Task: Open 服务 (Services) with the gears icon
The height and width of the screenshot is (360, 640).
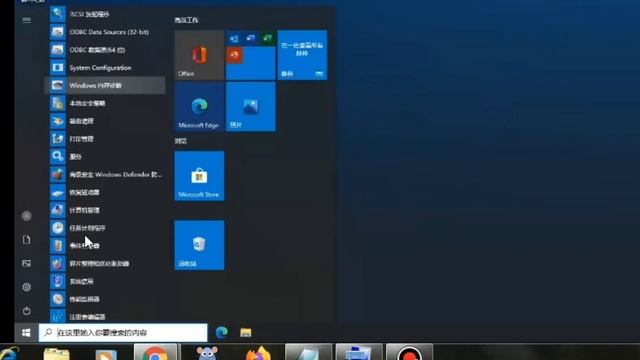Action: (105, 157)
